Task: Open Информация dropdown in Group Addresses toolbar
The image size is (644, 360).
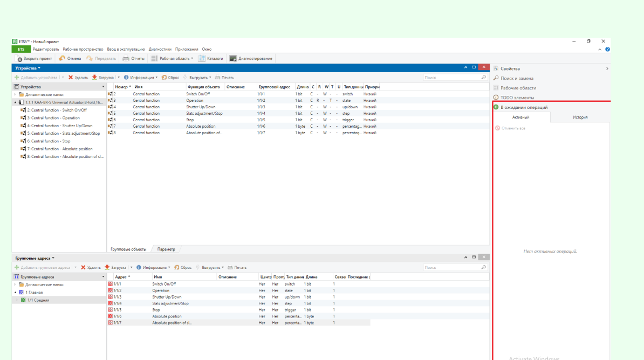Action: 153,268
